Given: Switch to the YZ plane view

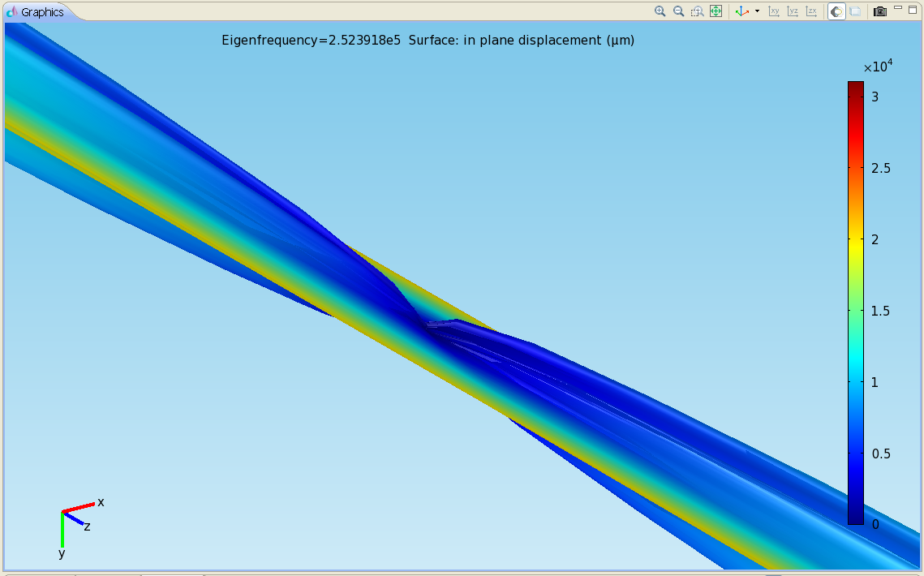Looking at the screenshot, I should click(x=792, y=11).
